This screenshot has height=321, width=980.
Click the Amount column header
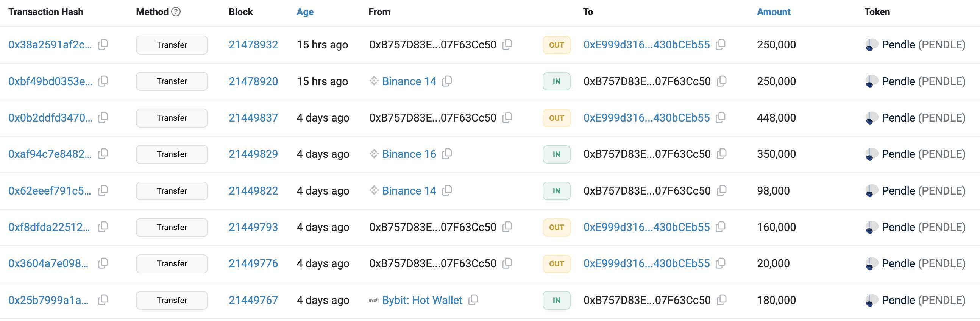point(773,12)
